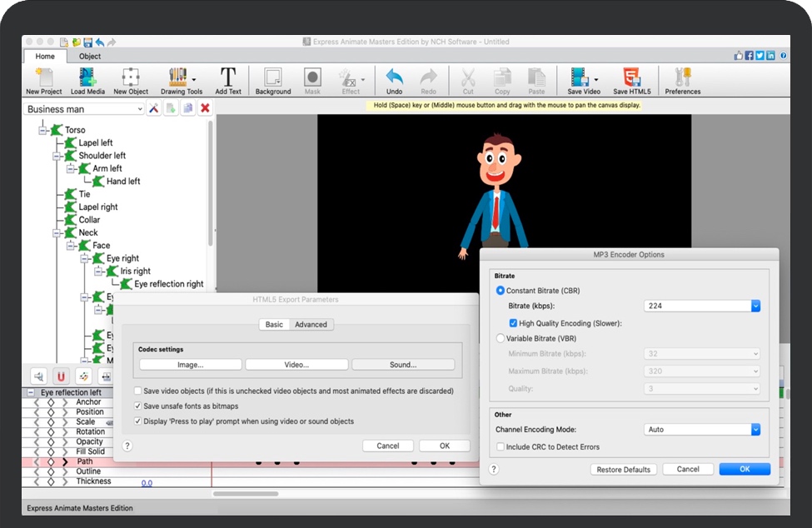Select Variable Bitrate (VBR) radio button
This screenshot has width=812, height=528.
pyautogui.click(x=501, y=339)
